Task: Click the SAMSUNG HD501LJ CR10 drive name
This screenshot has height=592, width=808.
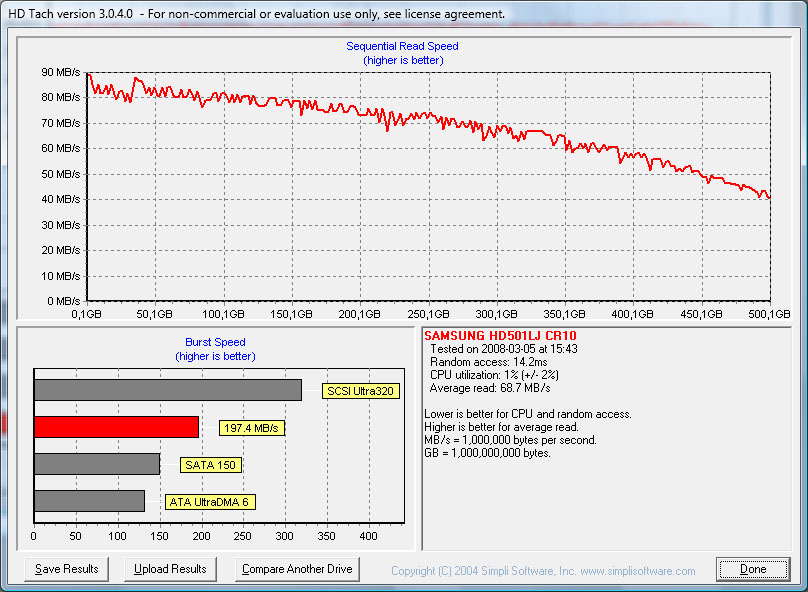Action: click(500, 335)
